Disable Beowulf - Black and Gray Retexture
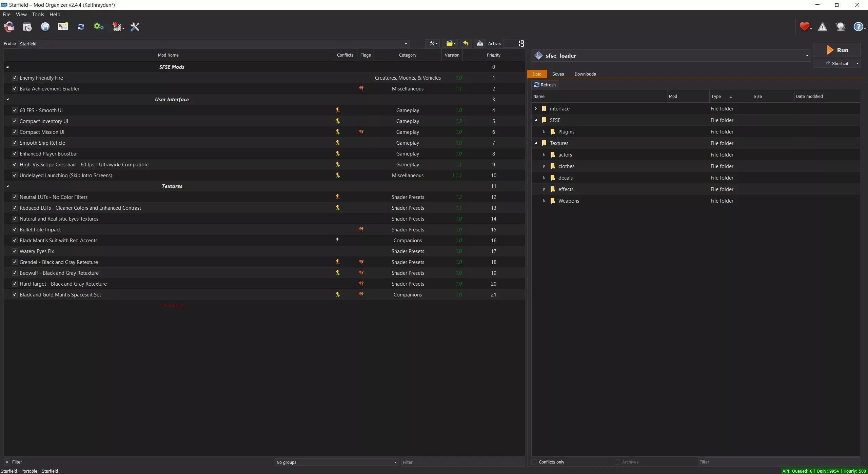Viewport: 868px width, 474px height. pyautogui.click(x=15, y=273)
